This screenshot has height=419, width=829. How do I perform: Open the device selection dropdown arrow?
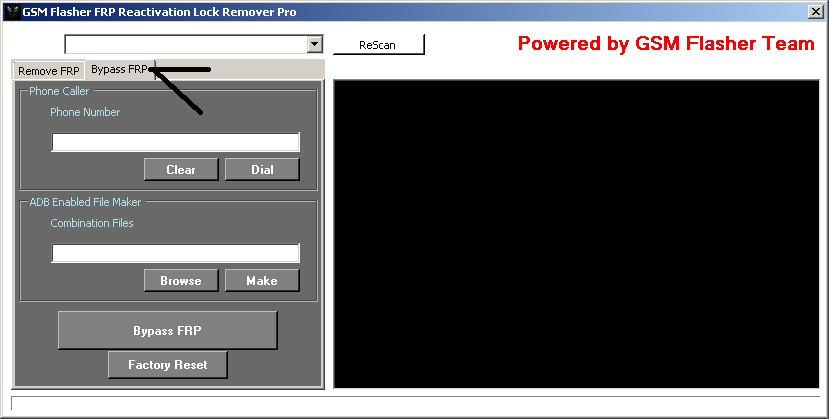[315, 44]
